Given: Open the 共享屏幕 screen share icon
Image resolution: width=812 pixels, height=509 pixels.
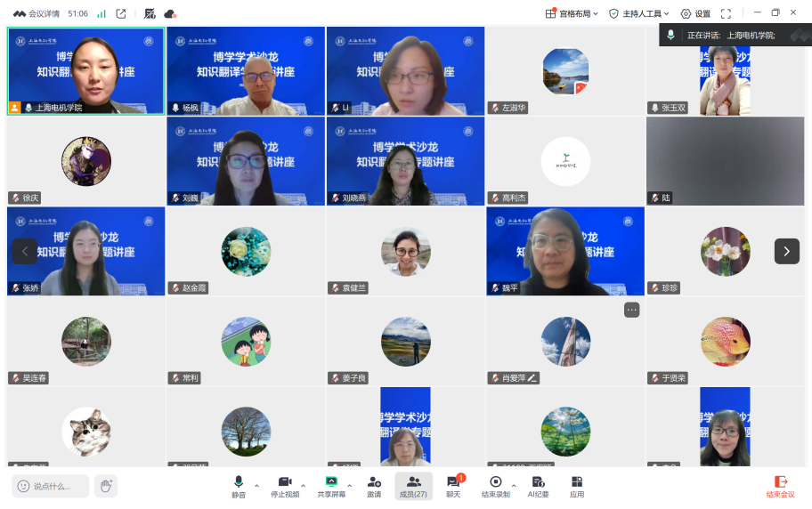Looking at the screenshot, I should 331,486.
